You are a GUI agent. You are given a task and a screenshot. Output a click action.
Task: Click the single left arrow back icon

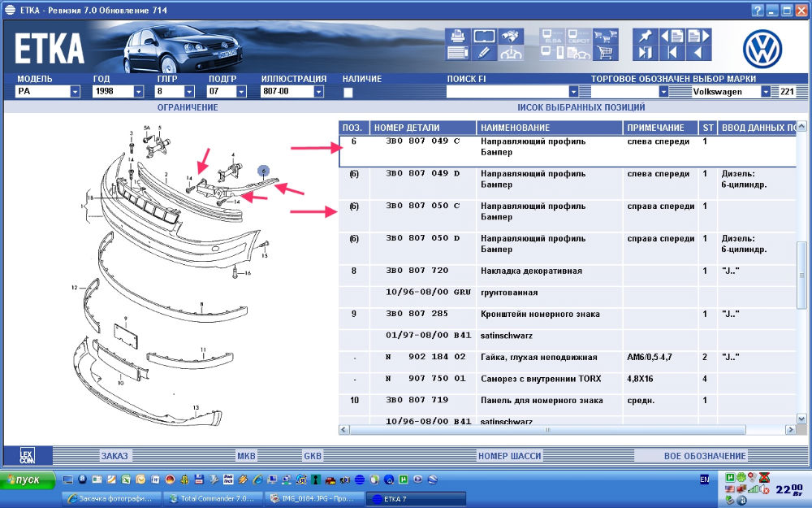coord(698,52)
